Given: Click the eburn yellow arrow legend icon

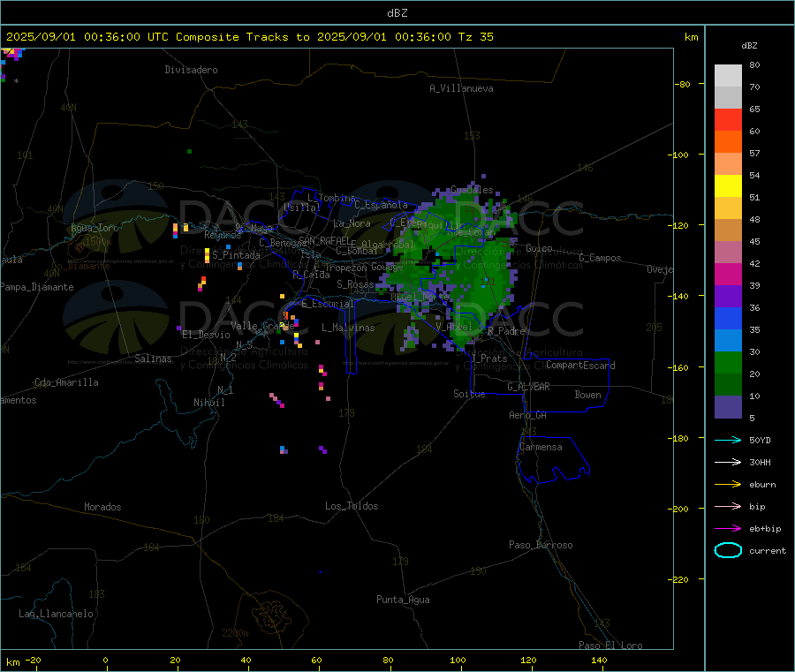Looking at the screenshot, I should point(728,485).
